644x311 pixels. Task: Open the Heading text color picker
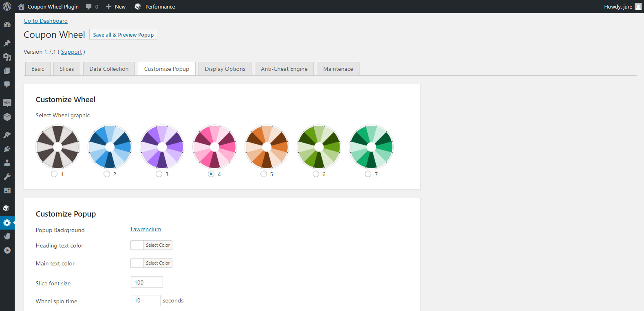tap(152, 245)
